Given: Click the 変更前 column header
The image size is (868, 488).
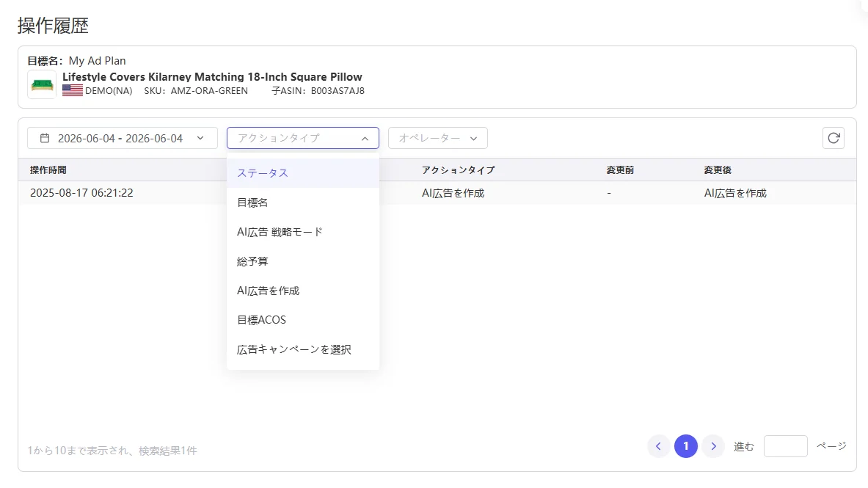Looking at the screenshot, I should tap(620, 170).
